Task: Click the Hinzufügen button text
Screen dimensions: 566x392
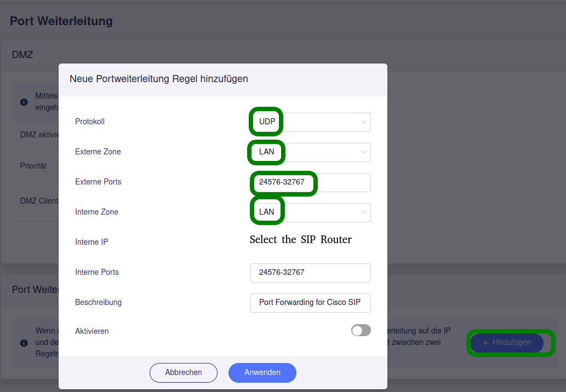Action: 512,343
